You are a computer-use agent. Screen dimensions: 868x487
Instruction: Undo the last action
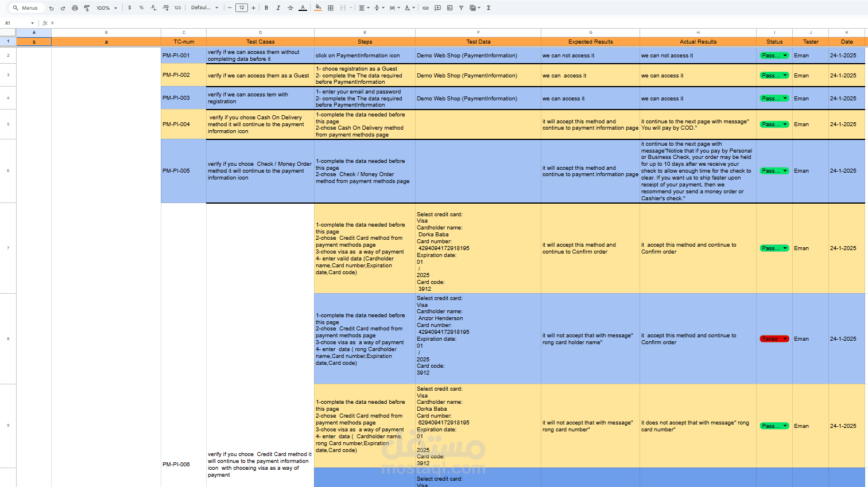(52, 8)
